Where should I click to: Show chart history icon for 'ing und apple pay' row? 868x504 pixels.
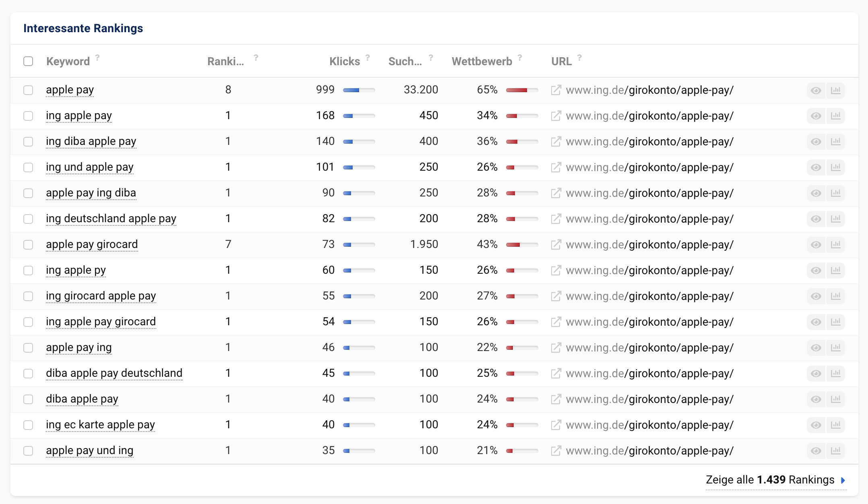tap(836, 167)
